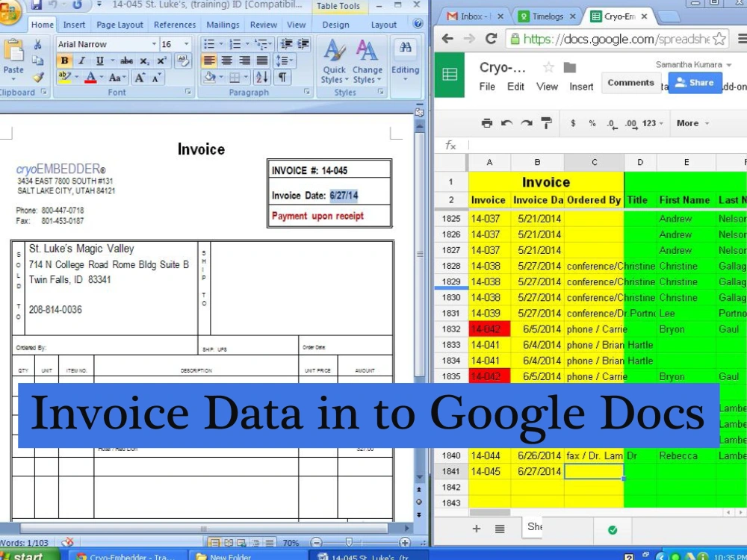Click the Chrome address bar URL
This screenshot has height=560, width=747.
(616, 39)
